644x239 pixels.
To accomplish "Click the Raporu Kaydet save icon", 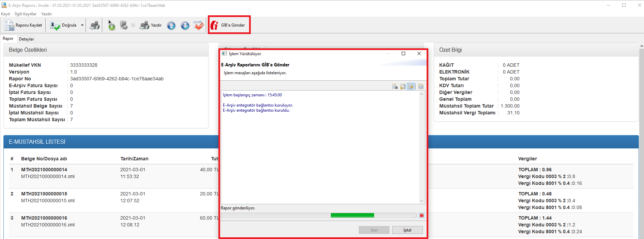I will coord(9,25).
